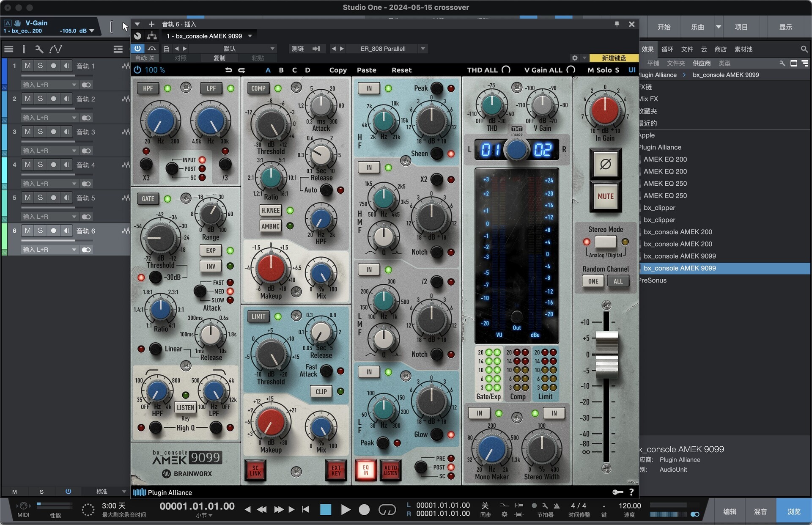Open the 小节 time format dropdown
812x525 pixels.
[204, 515]
